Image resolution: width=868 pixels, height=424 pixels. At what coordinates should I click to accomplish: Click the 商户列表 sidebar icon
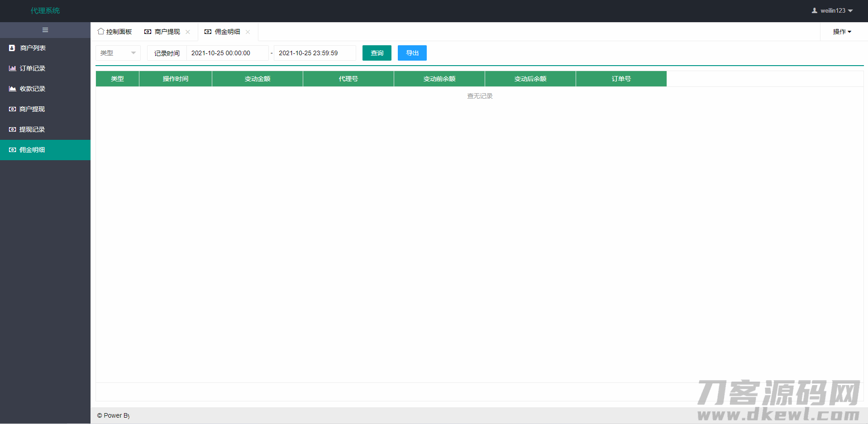pos(12,48)
